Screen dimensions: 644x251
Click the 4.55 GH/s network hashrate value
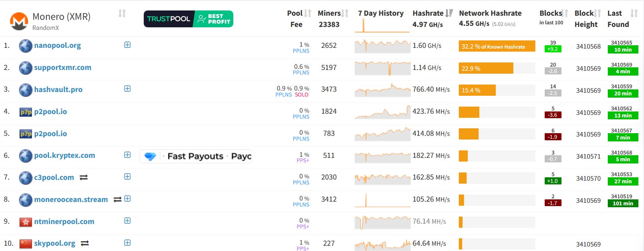[x=474, y=24]
